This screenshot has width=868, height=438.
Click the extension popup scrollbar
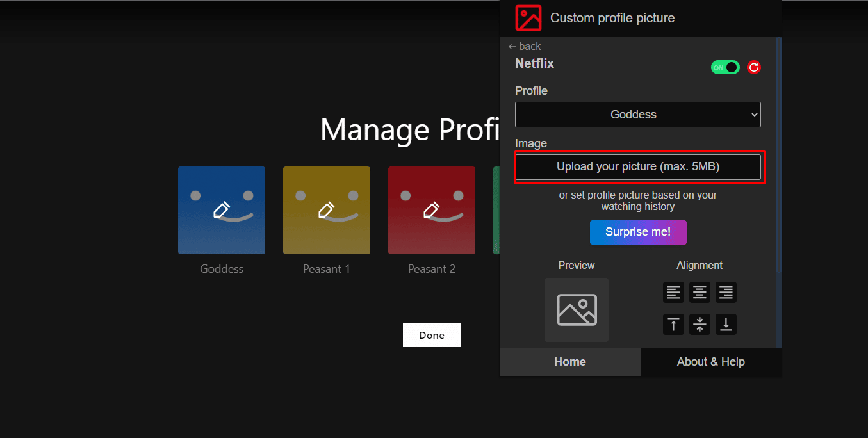(779, 154)
